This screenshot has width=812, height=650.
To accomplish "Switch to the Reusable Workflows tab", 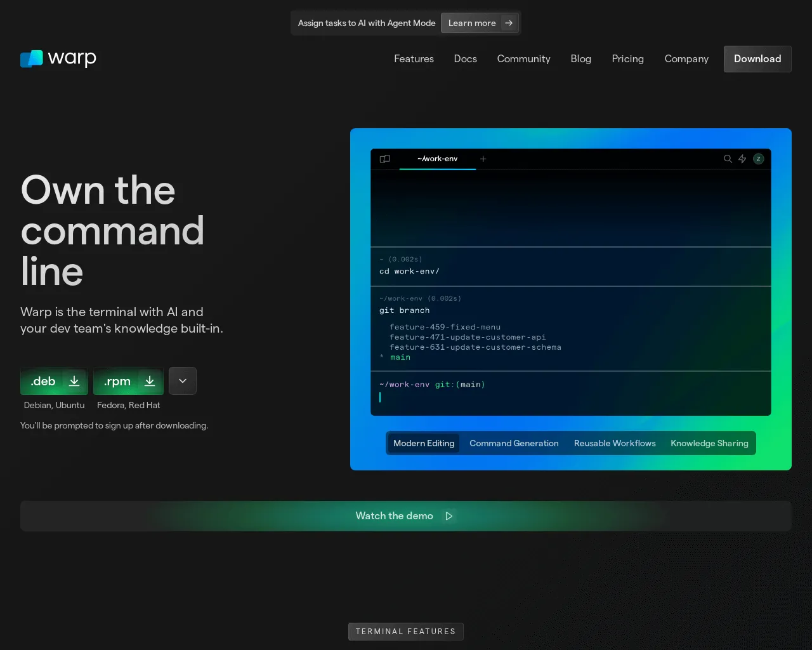I will [x=615, y=443].
